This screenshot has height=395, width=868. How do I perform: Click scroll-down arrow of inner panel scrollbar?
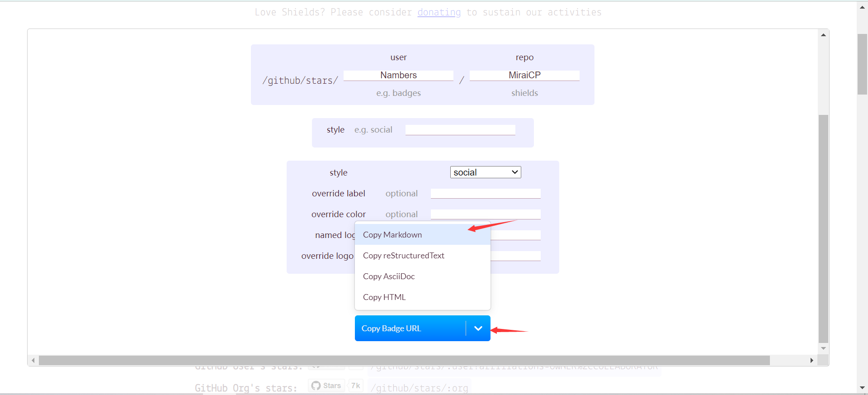coord(824,348)
